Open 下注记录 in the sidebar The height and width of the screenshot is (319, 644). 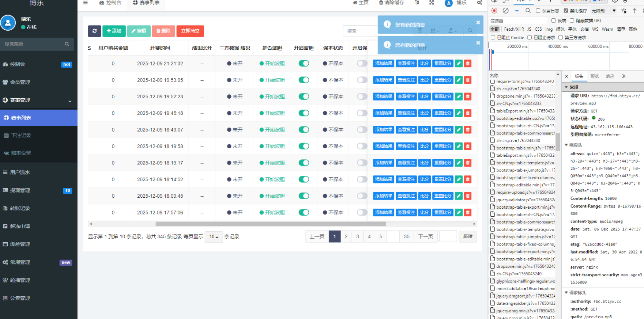(21, 135)
